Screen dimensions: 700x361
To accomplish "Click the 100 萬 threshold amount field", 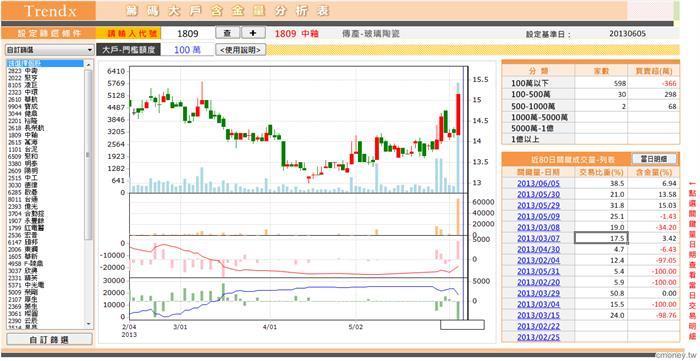I will pyautogui.click(x=188, y=50).
